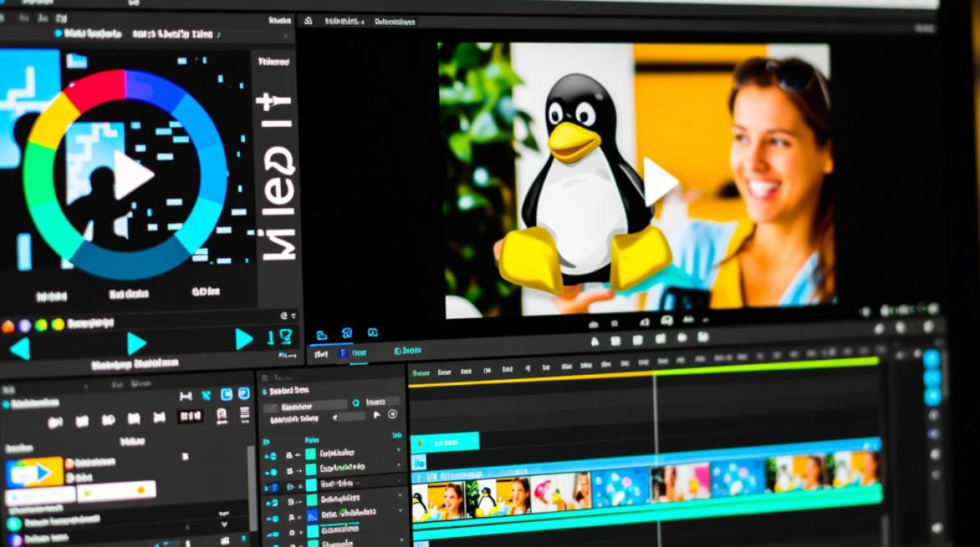Click the search button in the effects panel
980x547 pixels.
356,402
